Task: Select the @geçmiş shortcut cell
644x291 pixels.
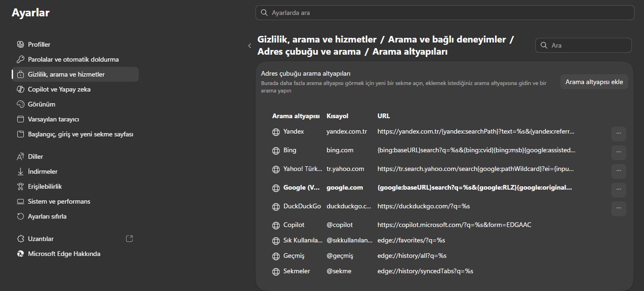Action: [x=340, y=256]
